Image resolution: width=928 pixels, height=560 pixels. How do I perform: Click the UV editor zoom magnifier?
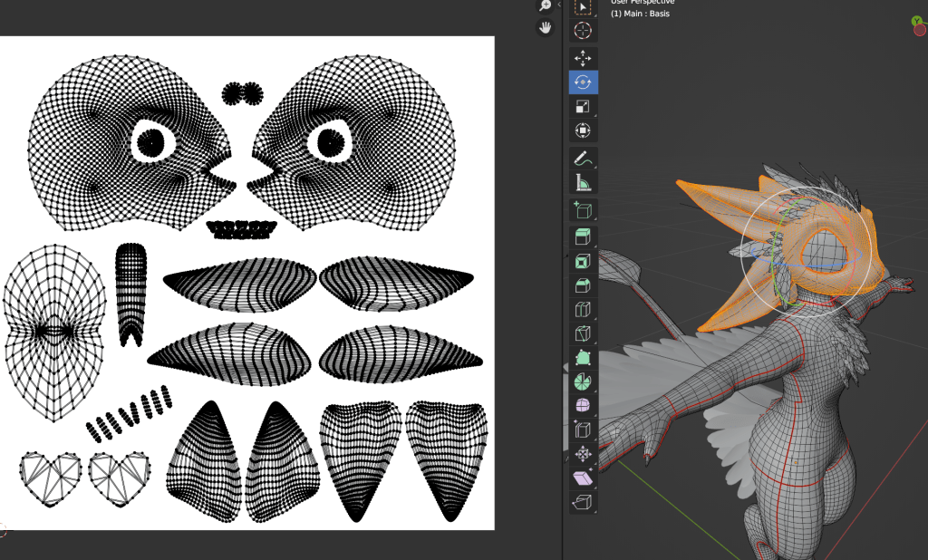[545, 5]
